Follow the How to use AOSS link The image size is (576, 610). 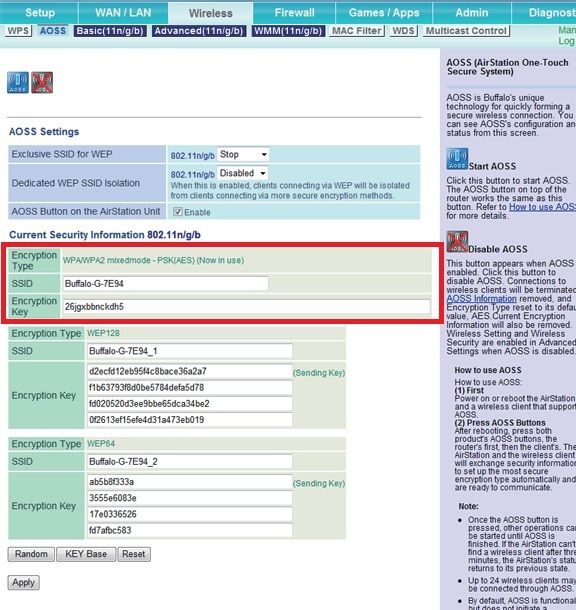coord(542,207)
